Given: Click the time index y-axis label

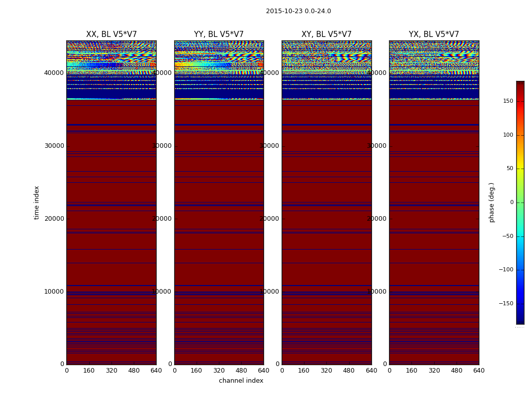Looking at the screenshot, I should (36, 202).
